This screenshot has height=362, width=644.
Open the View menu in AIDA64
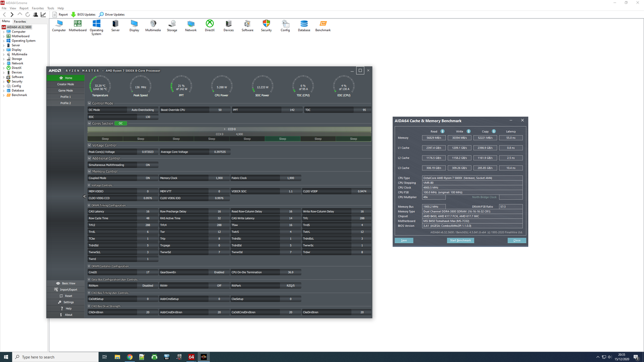coord(13,8)
